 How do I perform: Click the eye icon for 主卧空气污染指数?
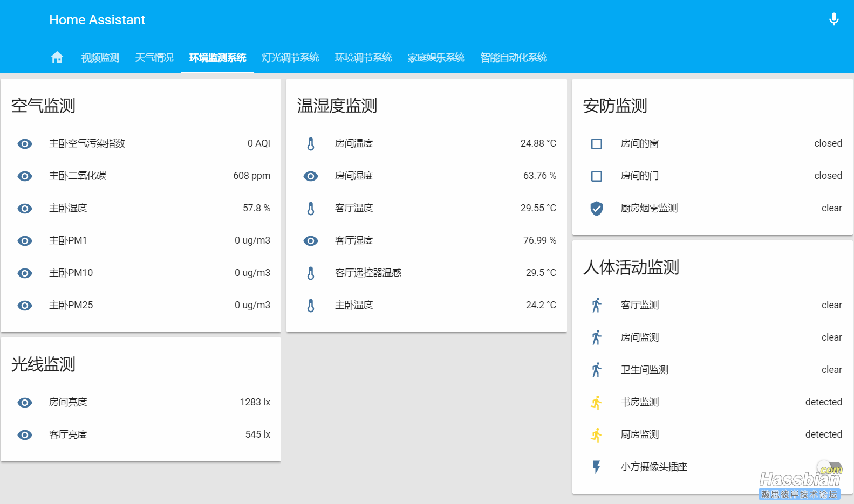(x=25, y=144)
